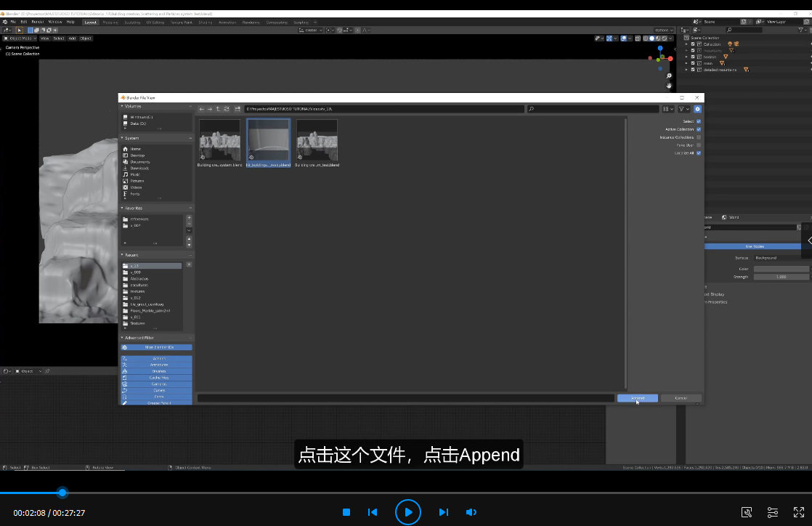
Task: Open the Help menu in Blender
Action: [70, 23]
